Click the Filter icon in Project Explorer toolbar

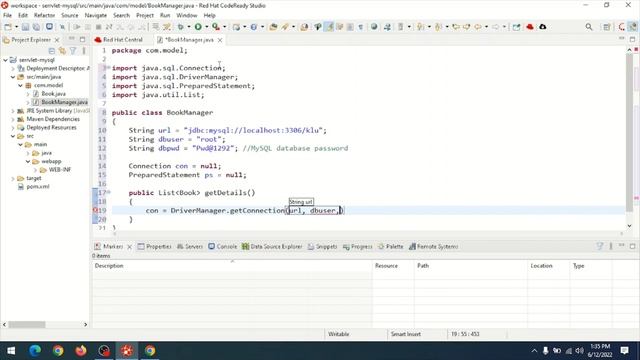[73, 51]
